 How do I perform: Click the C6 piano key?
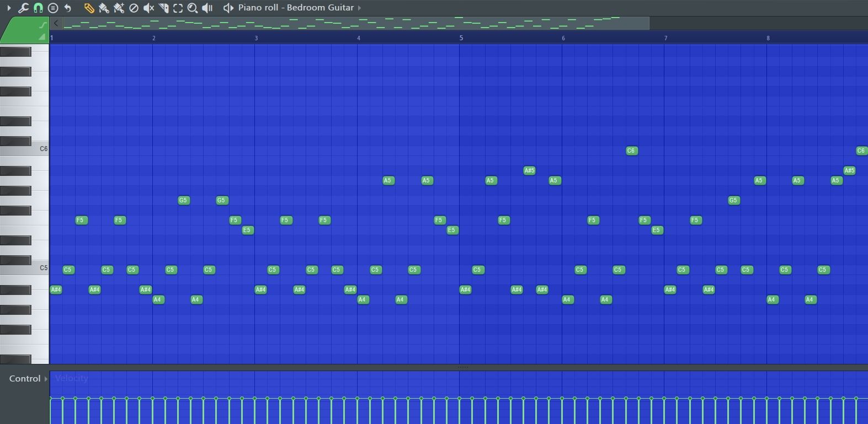24,150
